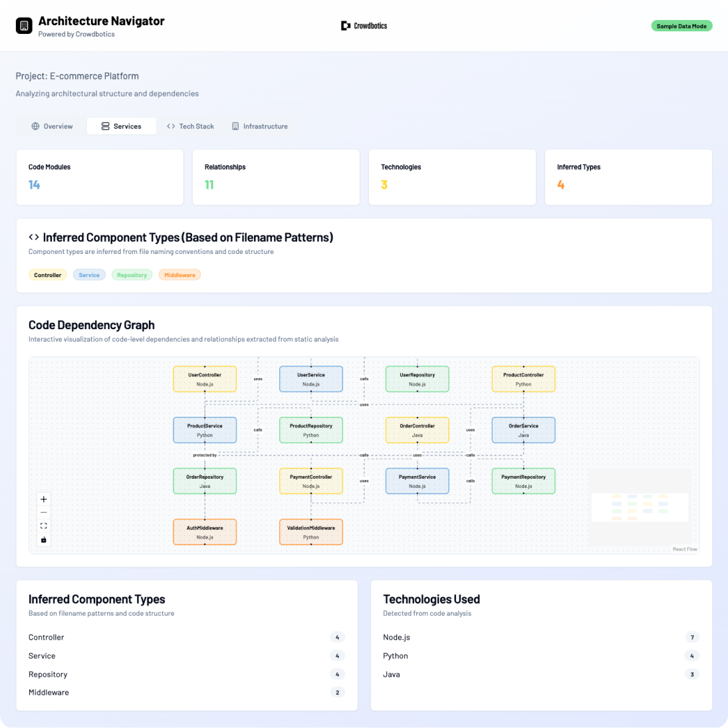Viewport: 728px width, 728px height.
Task: Click the minimap in the graph corner
Action: point(640,507)
